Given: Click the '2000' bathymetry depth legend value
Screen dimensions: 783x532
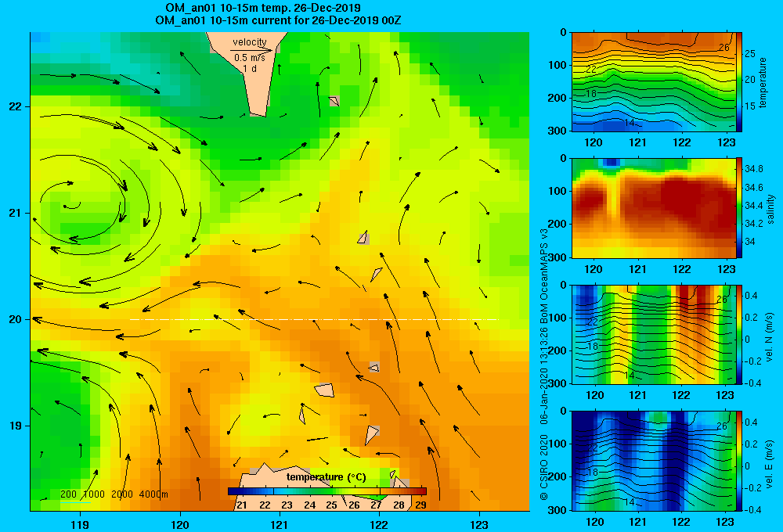Looking at the screenshot, I should click(122, 494).
